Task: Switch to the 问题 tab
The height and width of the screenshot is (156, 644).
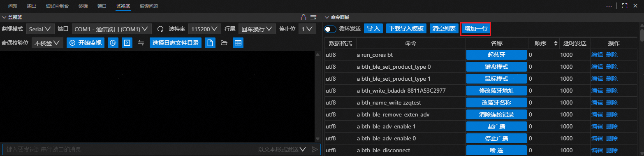Action: (x=13, y=6)
